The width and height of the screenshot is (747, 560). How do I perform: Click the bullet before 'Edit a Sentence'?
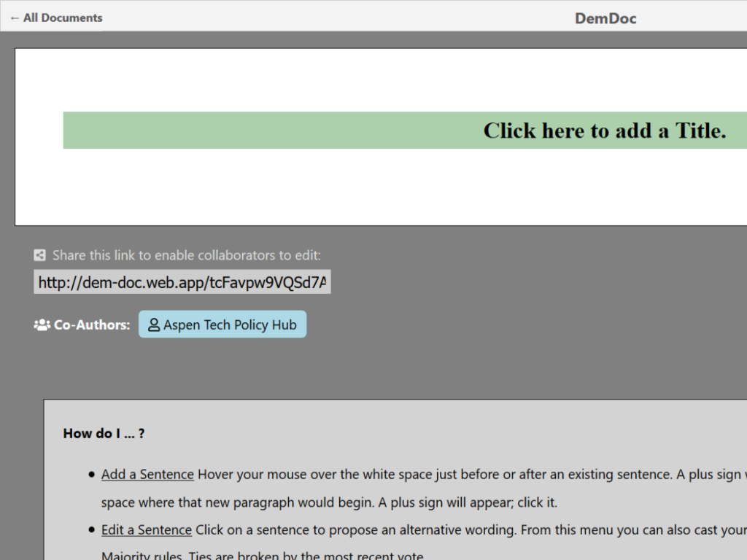[x=91, y=530]
